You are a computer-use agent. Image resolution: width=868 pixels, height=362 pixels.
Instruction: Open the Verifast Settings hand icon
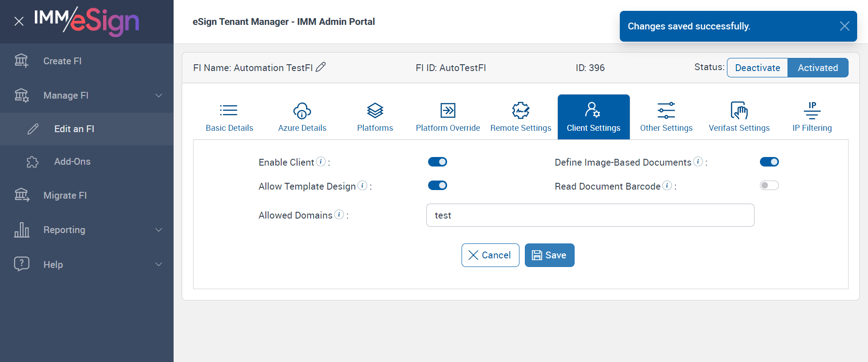739,110
